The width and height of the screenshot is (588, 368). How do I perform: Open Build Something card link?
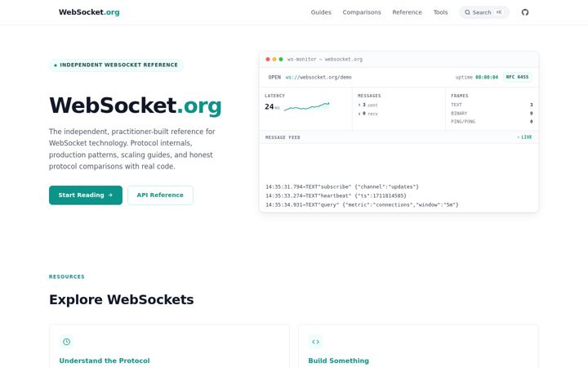338,361
